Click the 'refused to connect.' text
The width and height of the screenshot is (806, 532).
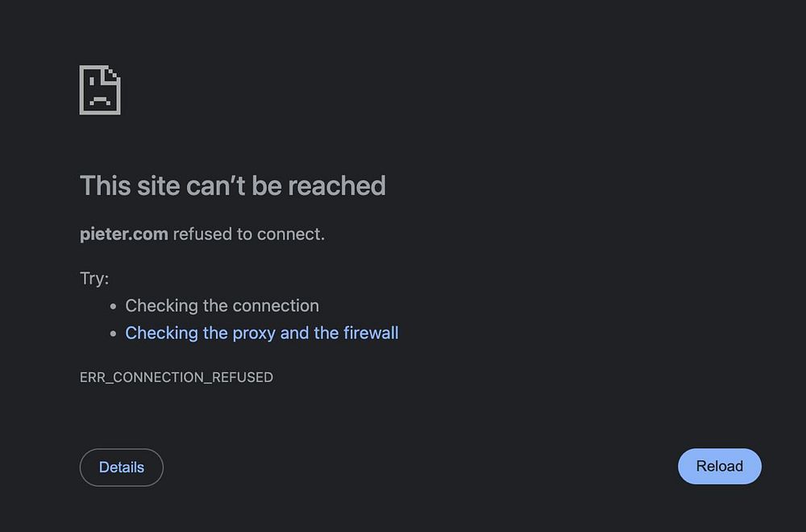point(249,235)
